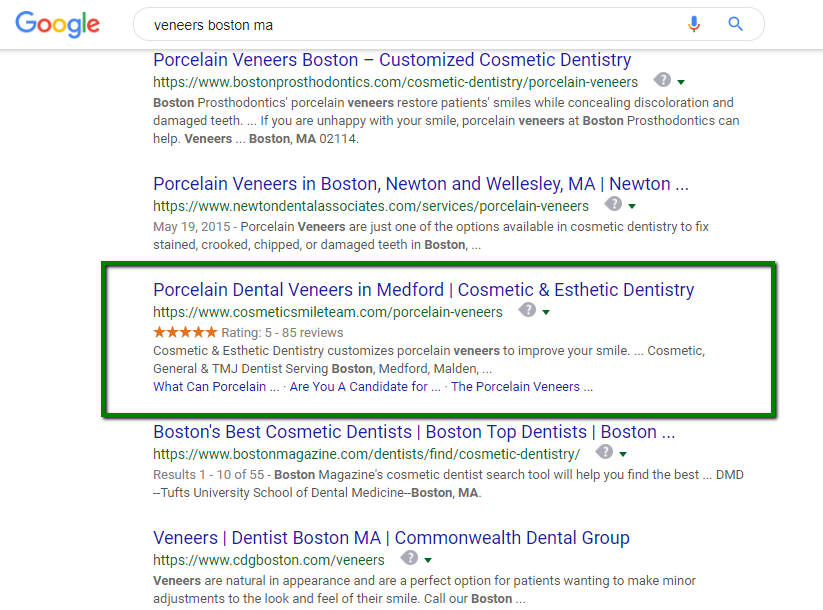The width and height of the screenshot is (823, 610).
Task: Expand dropdown arrow next to bostonprosthodontics URL
Action: point(681,82)
